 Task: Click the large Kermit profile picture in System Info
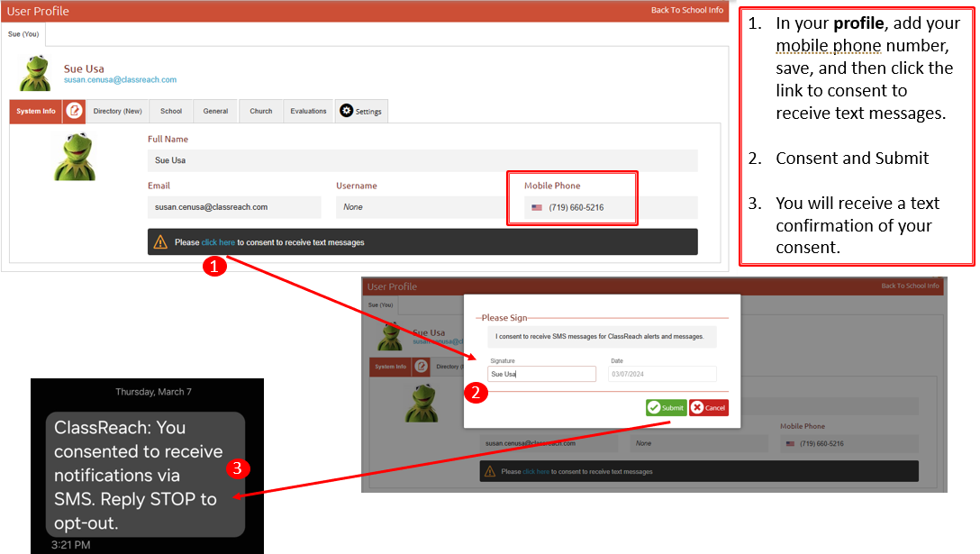coord(75,157)
